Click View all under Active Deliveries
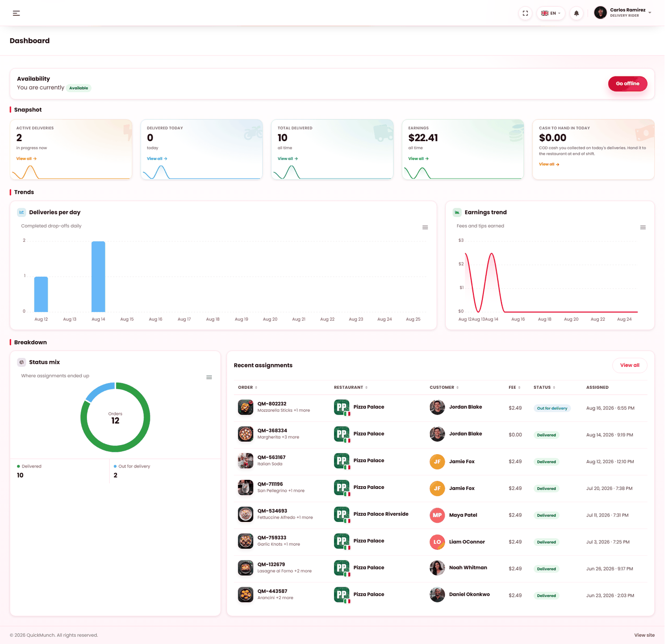Screen dimensions: 668x644 pos(27,159)
